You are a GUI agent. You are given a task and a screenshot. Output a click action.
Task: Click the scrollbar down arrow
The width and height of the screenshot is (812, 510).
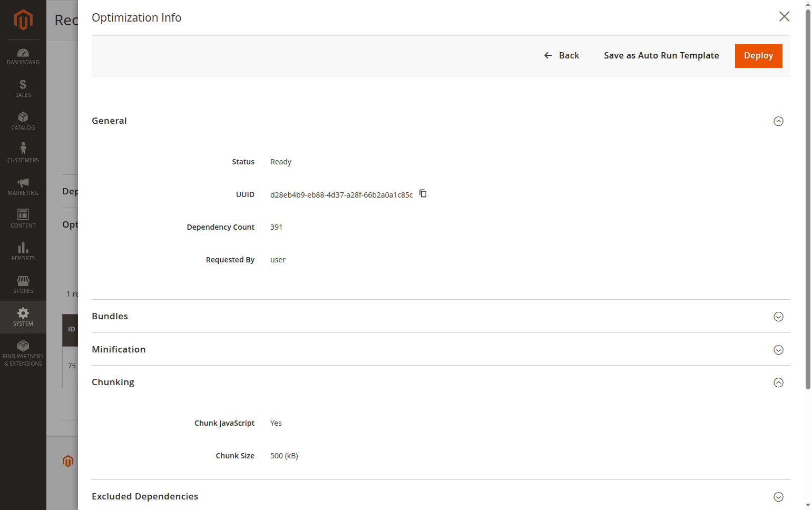pos(808,505)
